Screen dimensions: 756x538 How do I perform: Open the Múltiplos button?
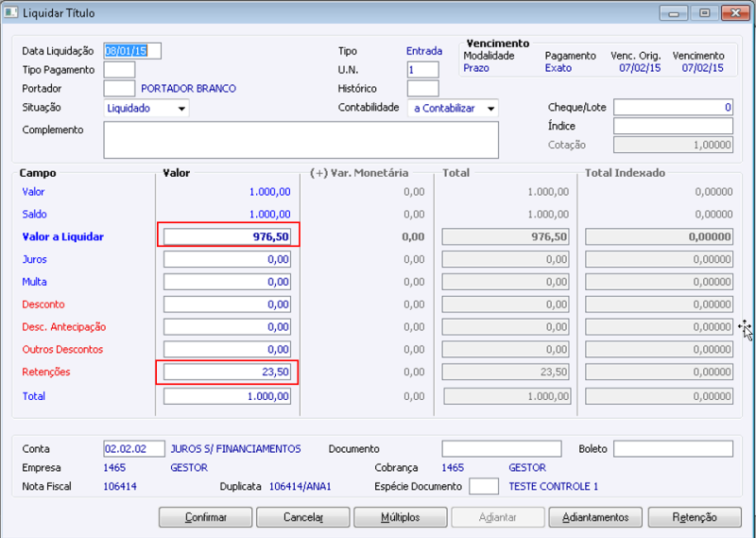(x=401, y=517)
